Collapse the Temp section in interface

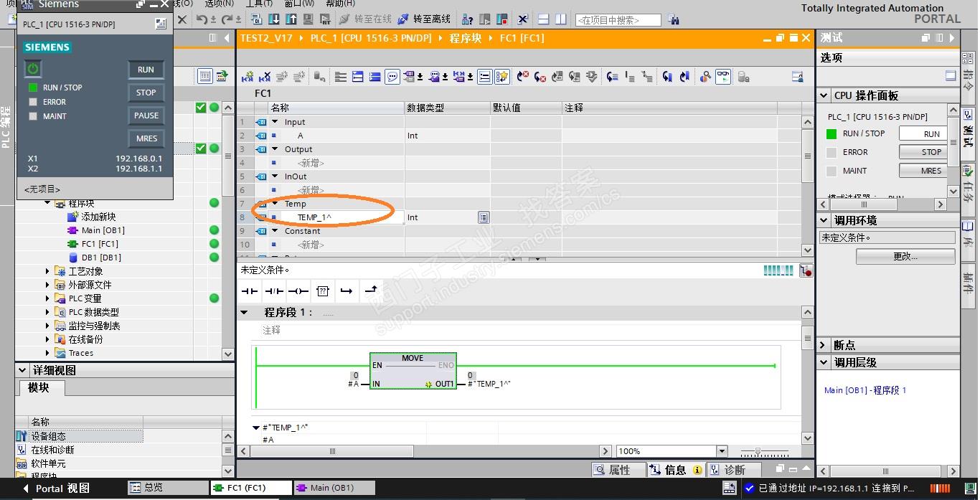[x=274, y=204]
